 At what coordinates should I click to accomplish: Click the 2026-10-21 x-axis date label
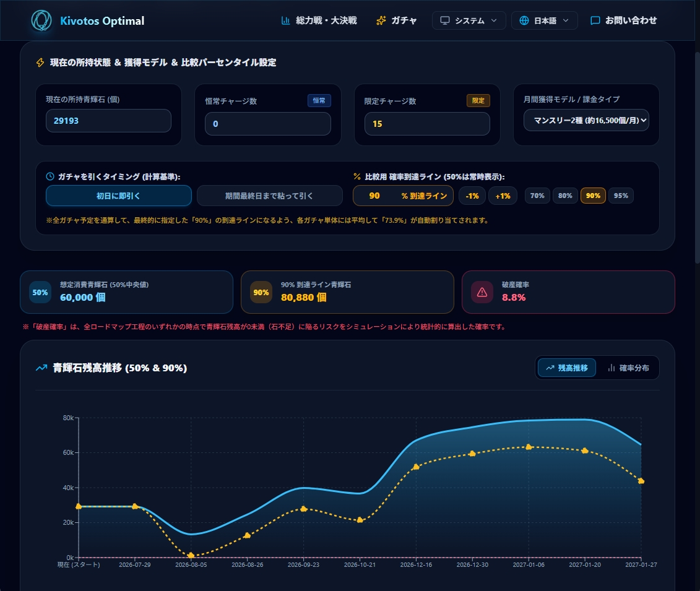coord(360,564)
